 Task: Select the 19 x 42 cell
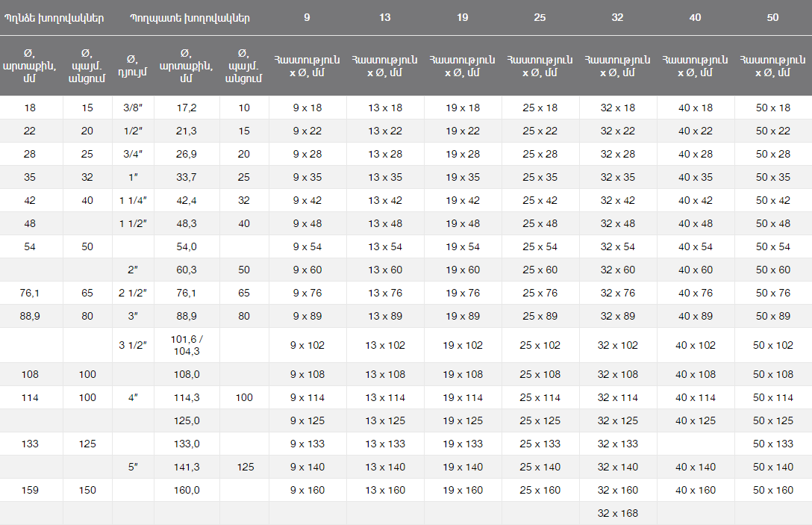coord(463,200)
